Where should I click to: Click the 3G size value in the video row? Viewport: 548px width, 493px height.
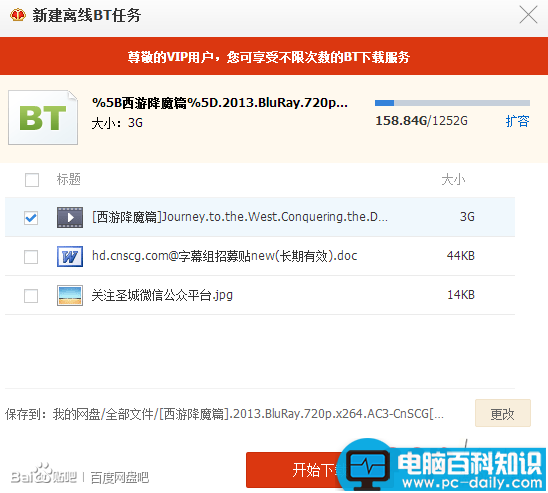click(x=467, y=217)
